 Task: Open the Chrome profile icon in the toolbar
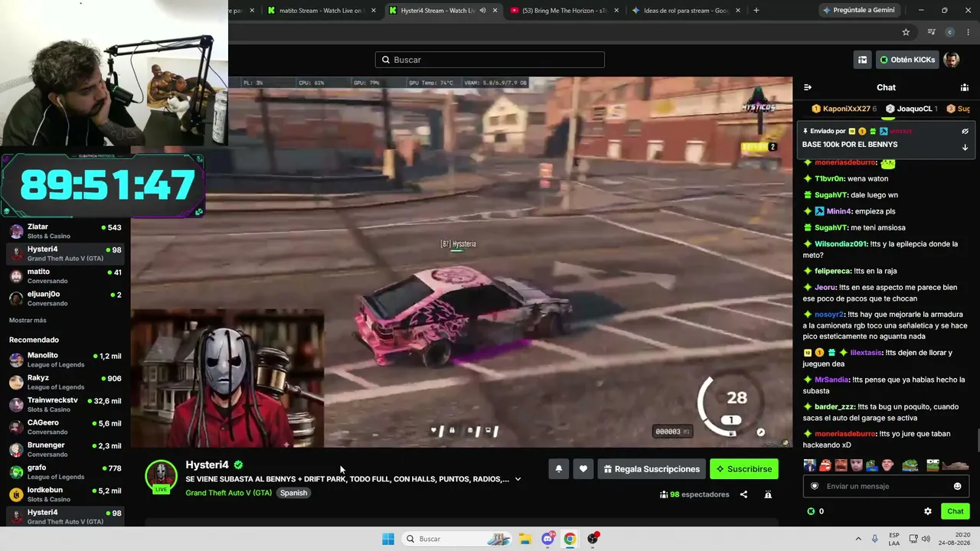(x=950, y=32)
